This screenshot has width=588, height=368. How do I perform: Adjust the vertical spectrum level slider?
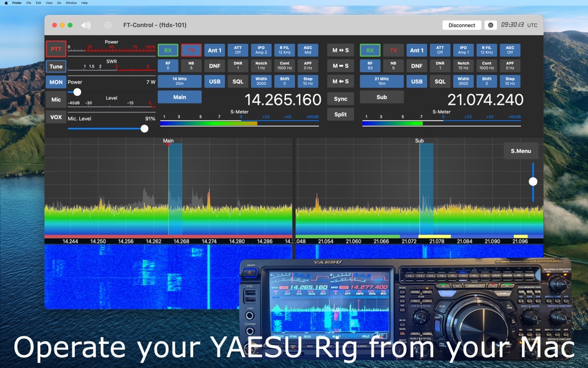coord(533,182)
